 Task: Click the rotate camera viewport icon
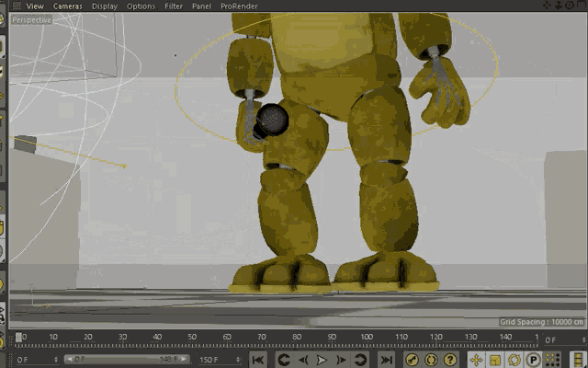pos(570,5)
